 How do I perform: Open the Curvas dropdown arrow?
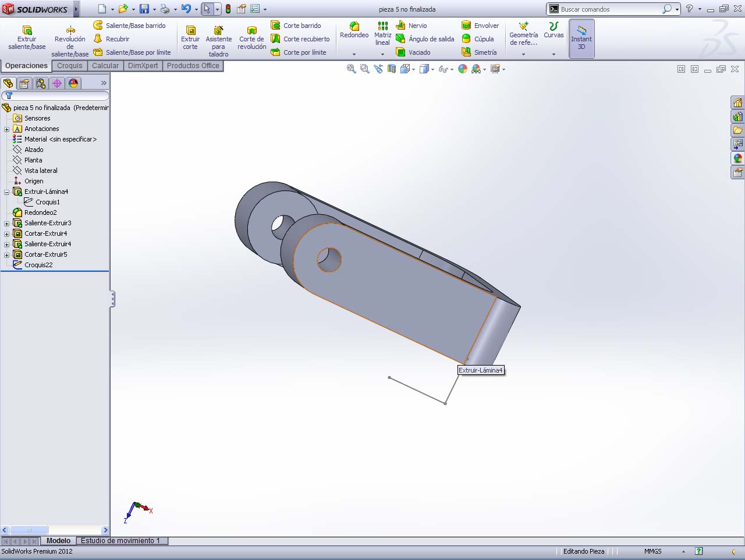[554, 54]
